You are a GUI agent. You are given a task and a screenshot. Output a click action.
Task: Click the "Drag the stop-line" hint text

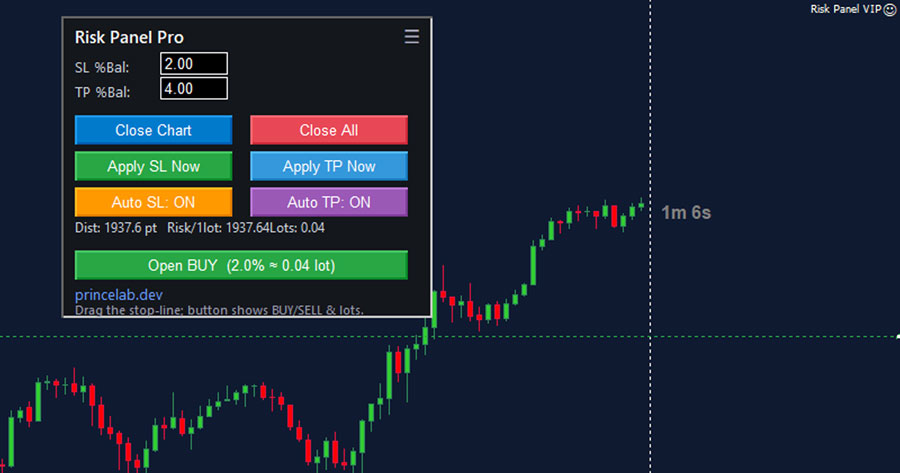[219, 310]
